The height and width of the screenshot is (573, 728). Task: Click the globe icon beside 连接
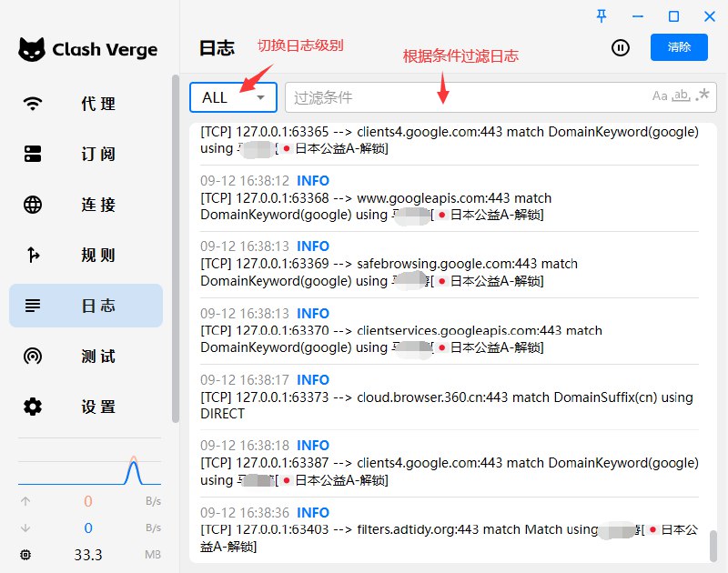click(33, 205)
